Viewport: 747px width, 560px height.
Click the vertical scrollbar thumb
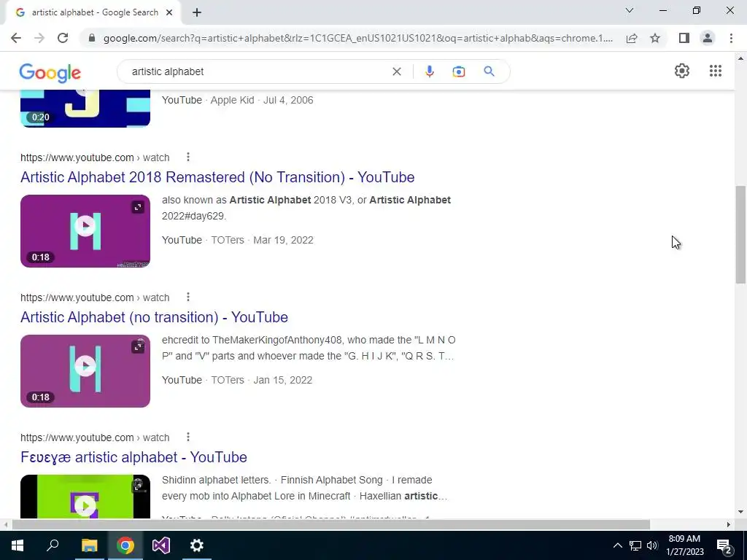740,235
